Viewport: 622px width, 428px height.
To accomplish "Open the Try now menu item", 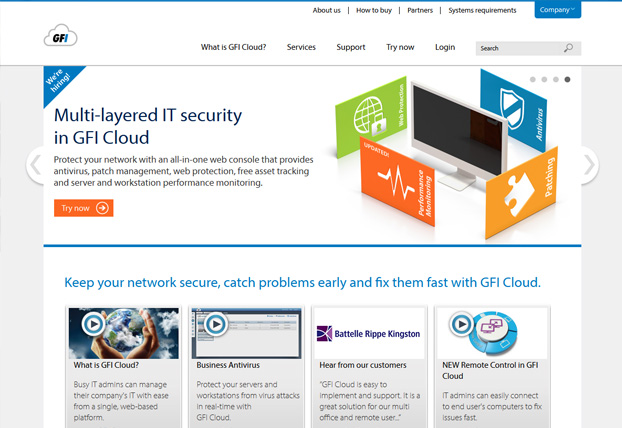I will pyautogui.click(x=400, y=47).
